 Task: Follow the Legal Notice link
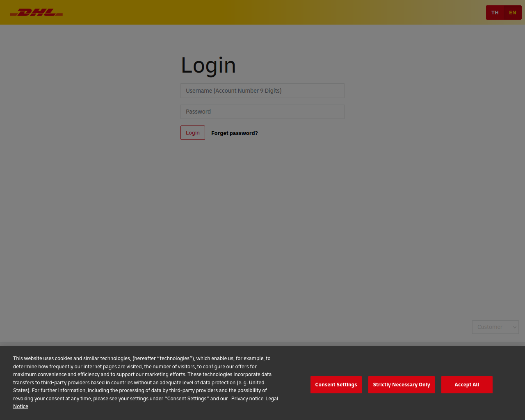pos(146,402)
